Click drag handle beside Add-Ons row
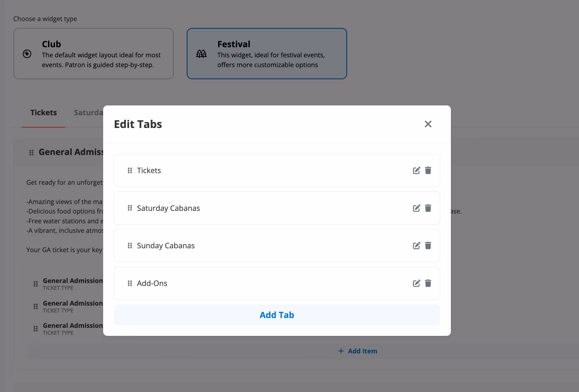This screenshot has width=579, height=392. click(130, 283)
